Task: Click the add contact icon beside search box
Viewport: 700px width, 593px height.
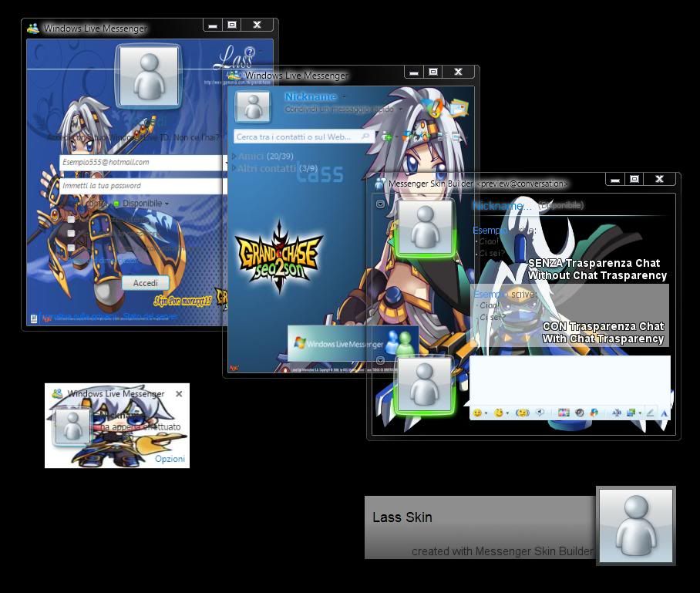Action: 387,137
